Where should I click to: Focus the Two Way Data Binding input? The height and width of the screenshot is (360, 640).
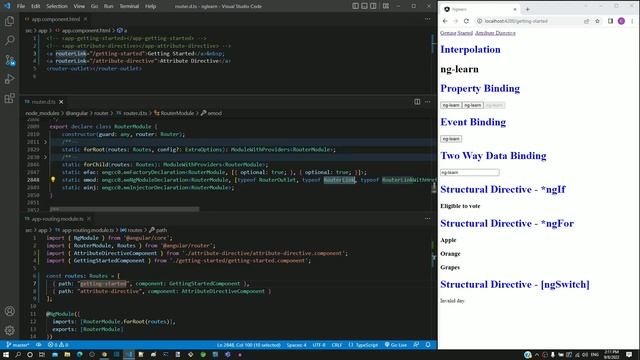click(x=469, y=172)
